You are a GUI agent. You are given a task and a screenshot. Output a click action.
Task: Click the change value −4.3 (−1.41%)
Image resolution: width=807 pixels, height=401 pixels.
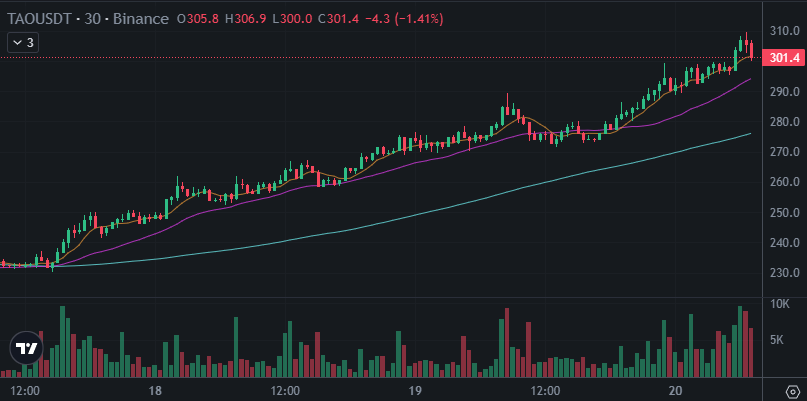404,19
